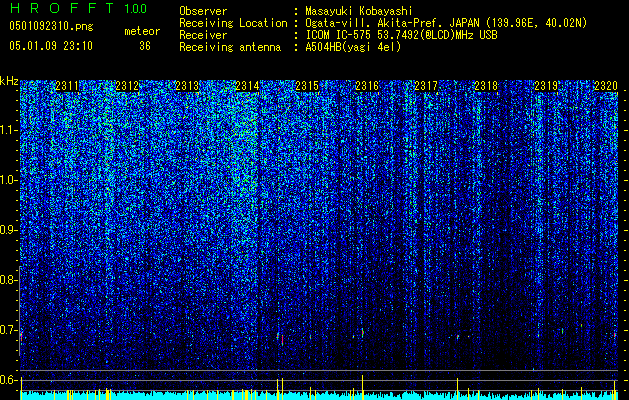
Task: Click the 2317 time marker
Action: click(426, 86)
